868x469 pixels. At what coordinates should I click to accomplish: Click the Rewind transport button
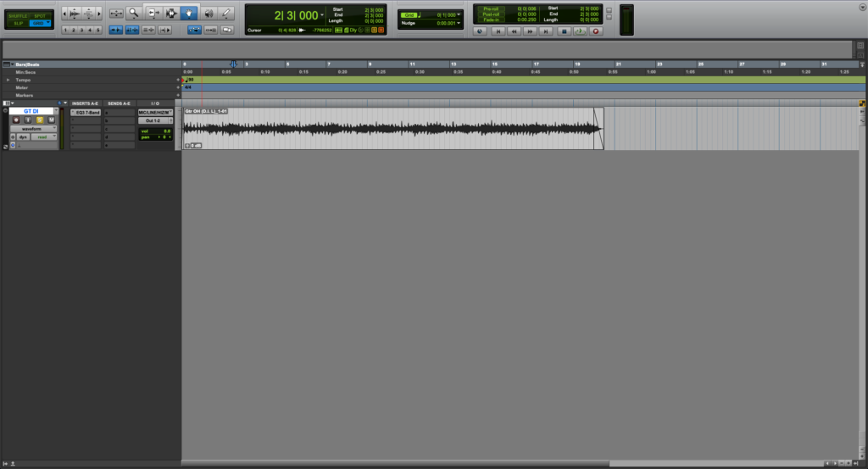click(x=514, y=31)
